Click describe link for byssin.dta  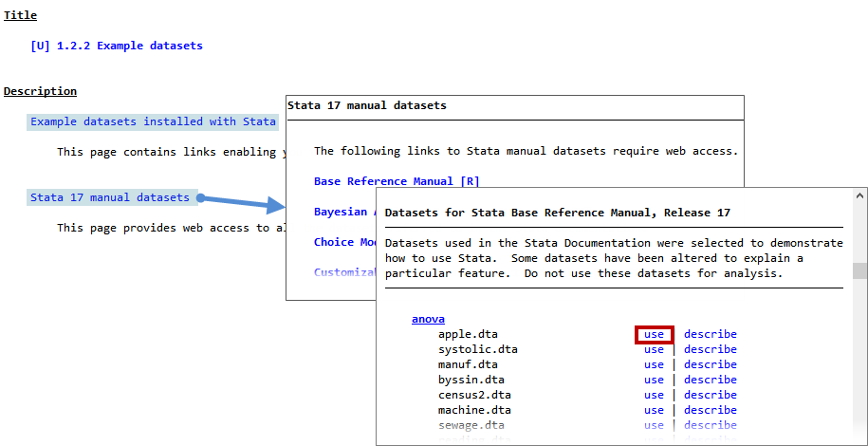(x=711, y=381)
